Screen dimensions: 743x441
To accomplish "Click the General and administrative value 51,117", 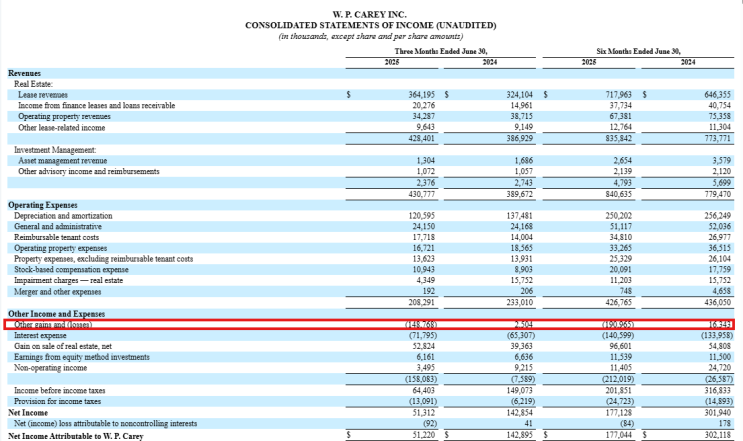I will click(x=620, y=227).
